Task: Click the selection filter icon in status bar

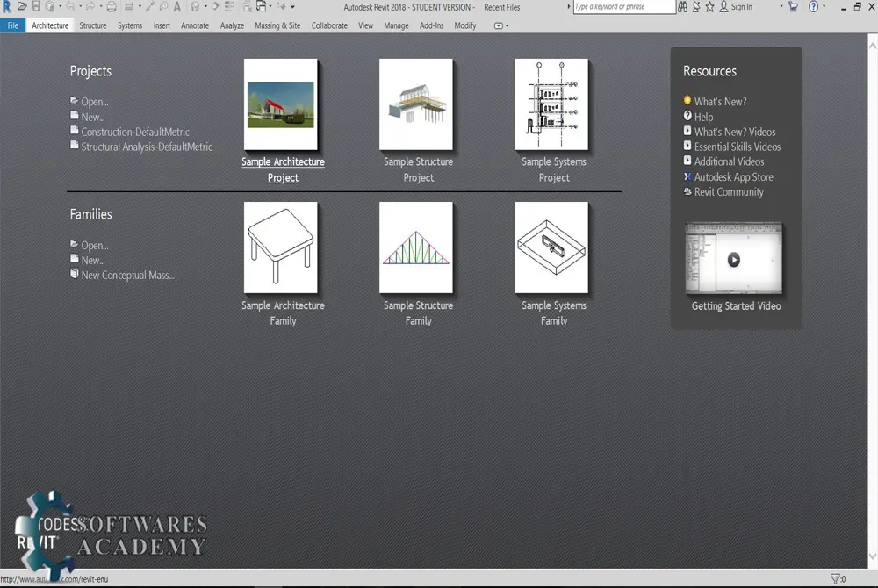Action: point(836,579)
